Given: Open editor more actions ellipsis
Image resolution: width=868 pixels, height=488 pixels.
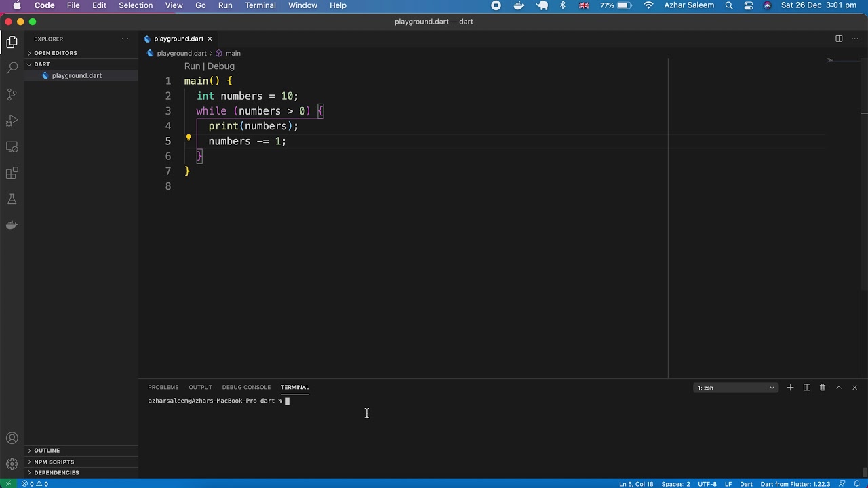Looking at the screenshot, I should (854, 39).
